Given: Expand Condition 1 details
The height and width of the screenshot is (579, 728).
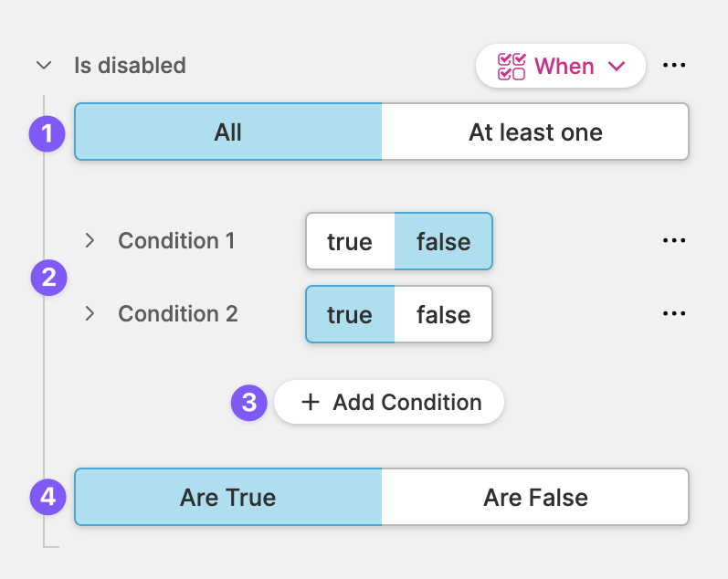Looking at the screenshot, I should [90, 240].
